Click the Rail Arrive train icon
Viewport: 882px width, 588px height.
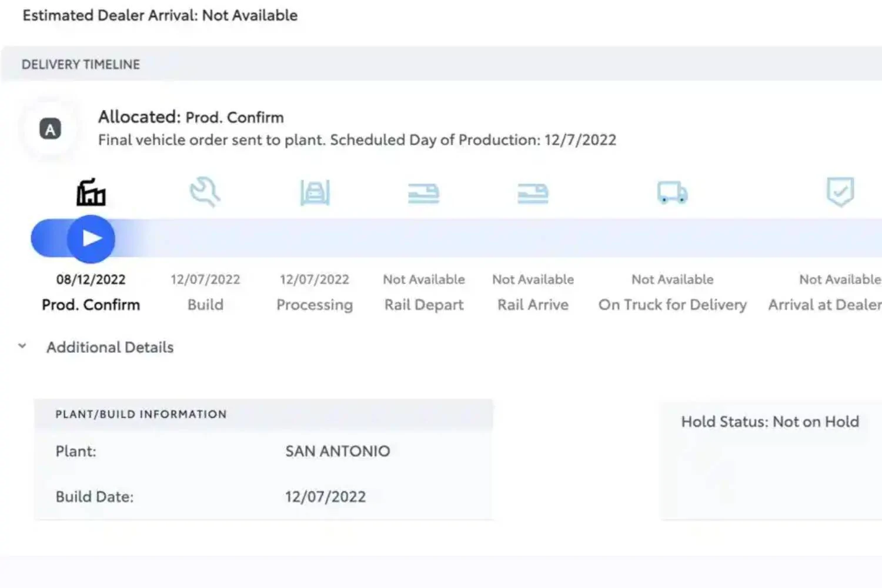point(533,193)
